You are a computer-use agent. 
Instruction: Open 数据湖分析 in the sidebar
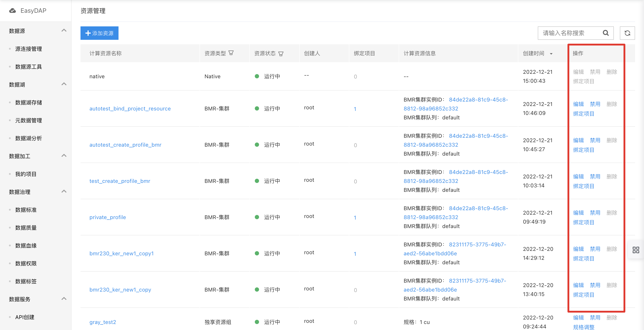pos(28,138)
